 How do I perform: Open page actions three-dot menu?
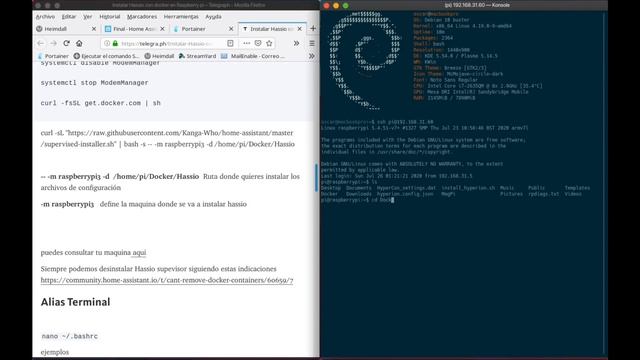pos(247,43)
